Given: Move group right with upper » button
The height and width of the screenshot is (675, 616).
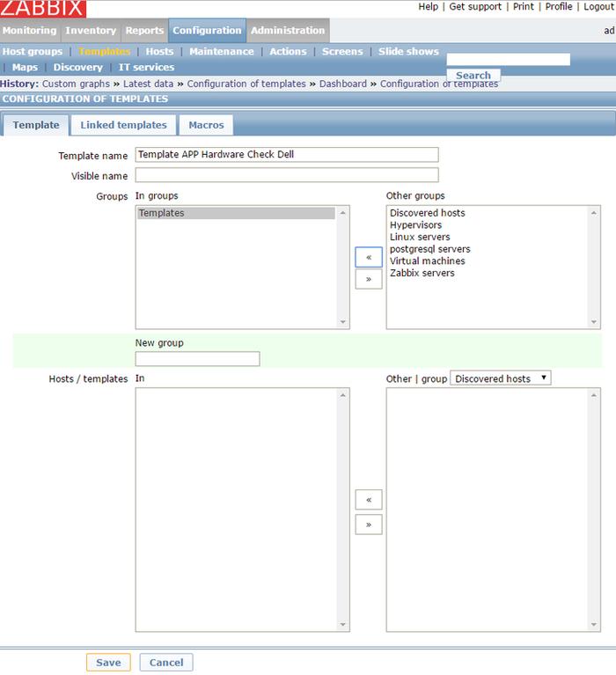Looking at the screenshot, I should pyautogui.click(x=368, y=279).
